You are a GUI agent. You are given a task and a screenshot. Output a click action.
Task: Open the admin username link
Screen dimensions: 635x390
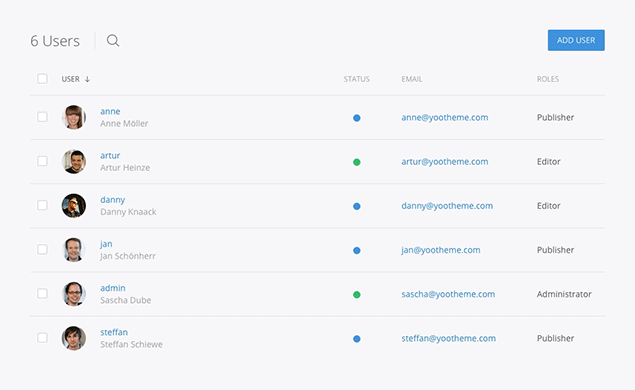coord(113,288)
